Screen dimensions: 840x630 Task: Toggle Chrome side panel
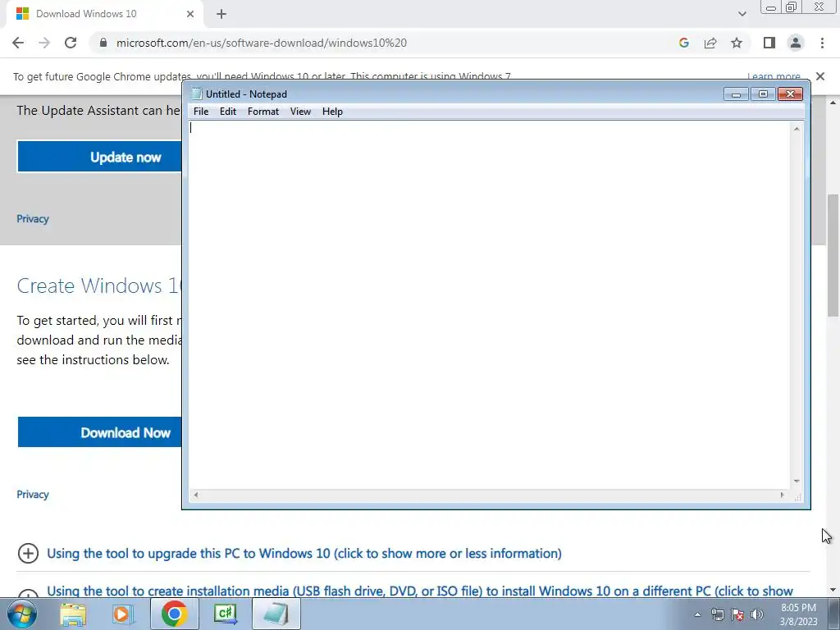pyautogui.click(x=769, y=43)
